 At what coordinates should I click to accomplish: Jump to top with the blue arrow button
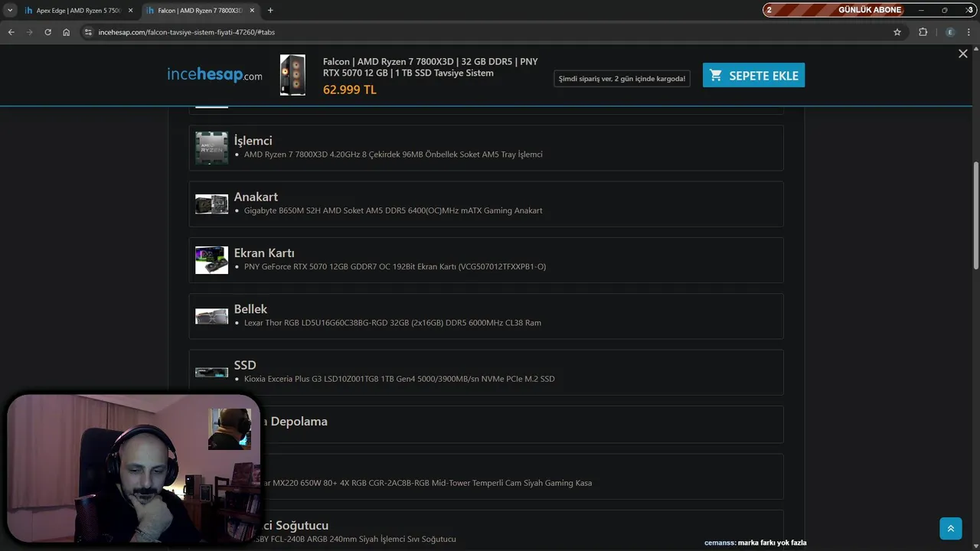tap(950, 528)
